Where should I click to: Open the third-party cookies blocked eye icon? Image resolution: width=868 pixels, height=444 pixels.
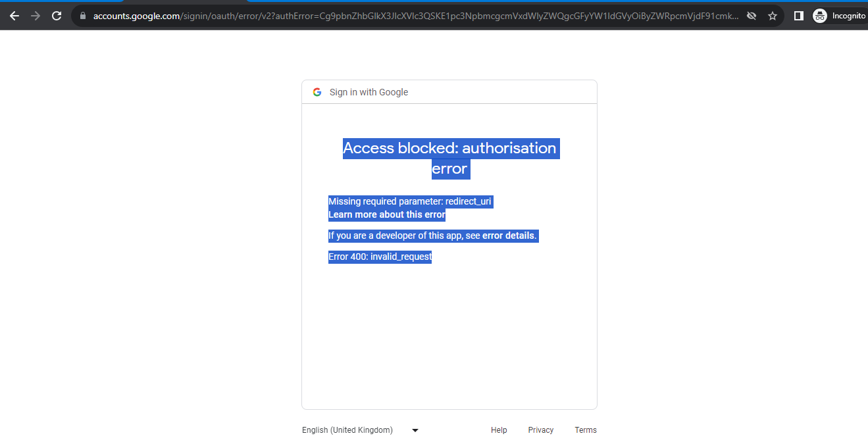pos(752,16)
